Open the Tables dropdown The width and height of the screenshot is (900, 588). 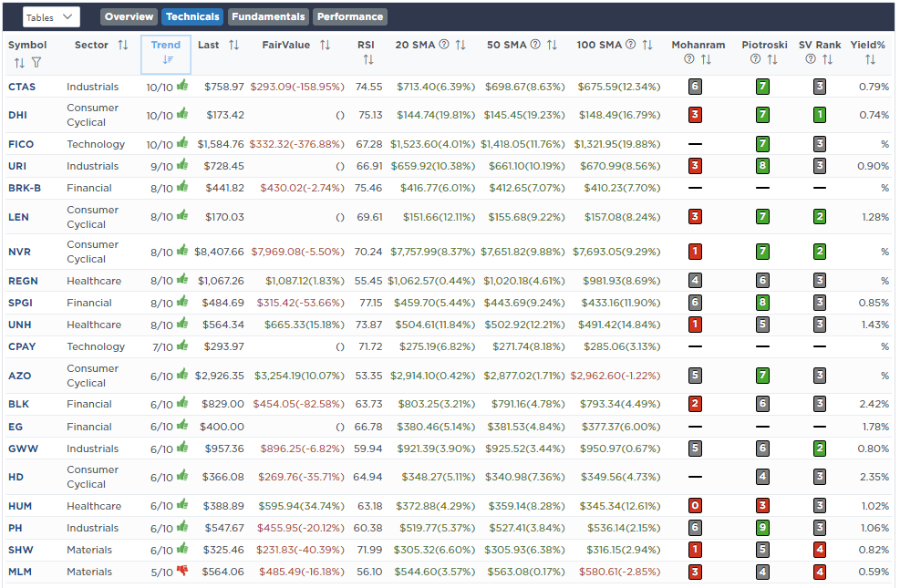(51, 16)
